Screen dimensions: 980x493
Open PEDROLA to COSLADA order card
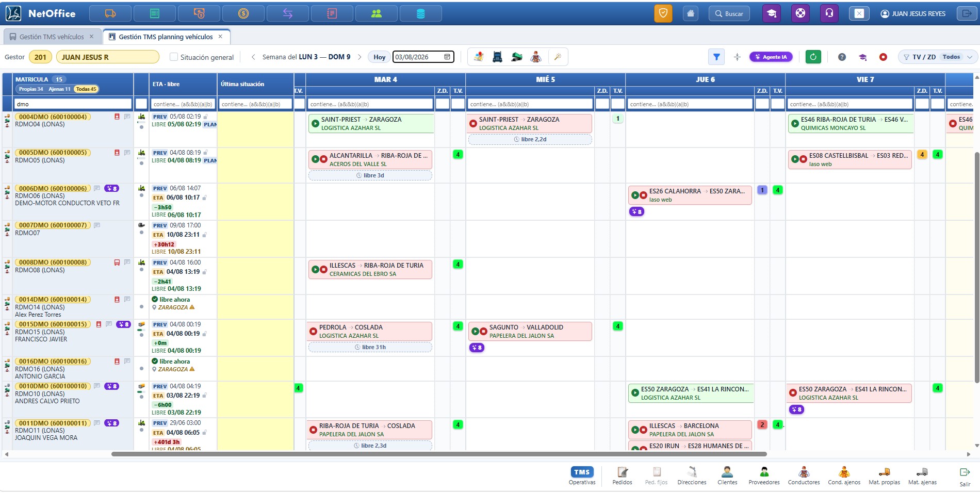click(x=370, y=331)
